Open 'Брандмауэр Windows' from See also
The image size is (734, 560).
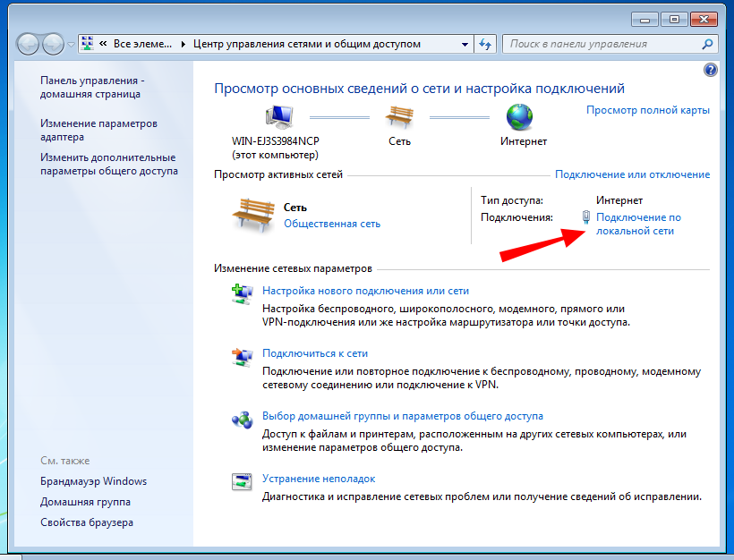pos(93,481)
